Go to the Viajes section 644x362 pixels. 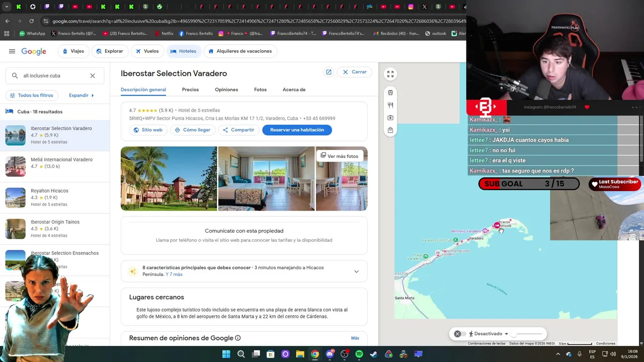tap(73, 51)
